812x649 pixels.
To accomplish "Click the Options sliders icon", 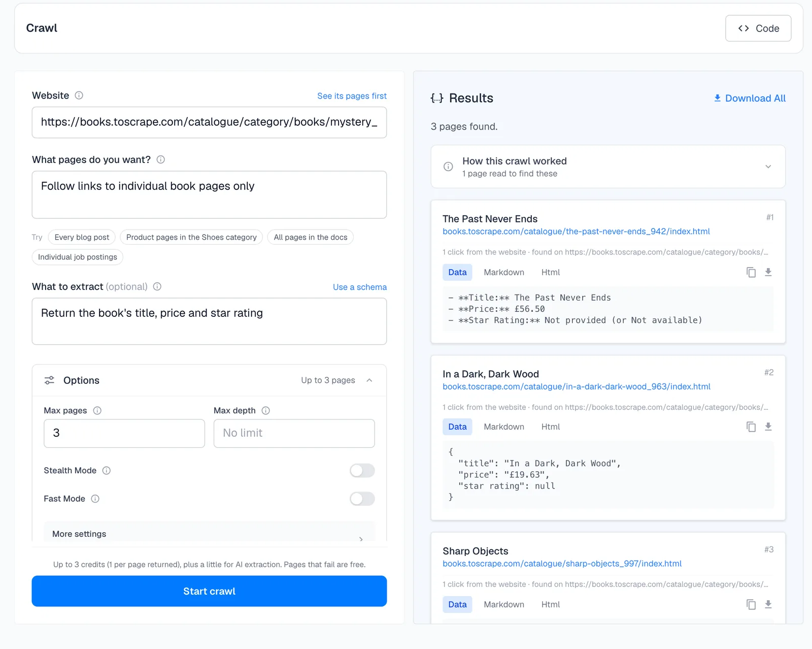I will point(49,380).
